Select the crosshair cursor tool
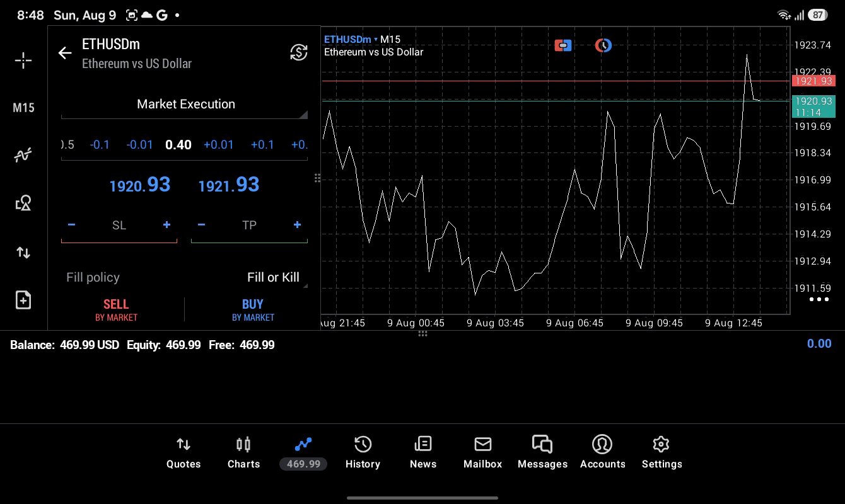Screen dimensions: 845x504 tap(23, 60)
